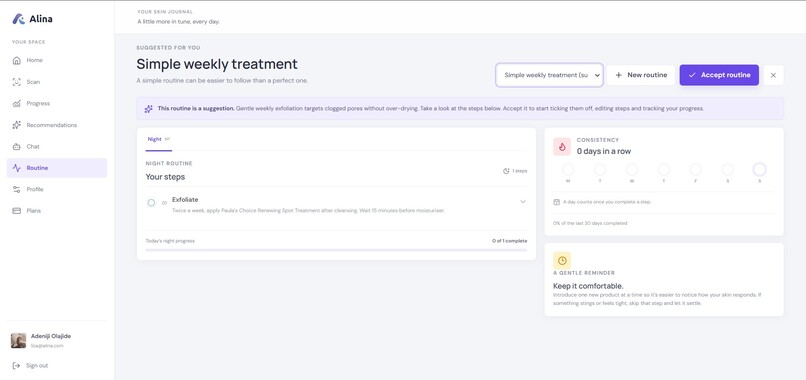This screenshot has height=380, width=806.
Task: Click the calendar icon beside day-count note
Action: (x=556, y=202)
